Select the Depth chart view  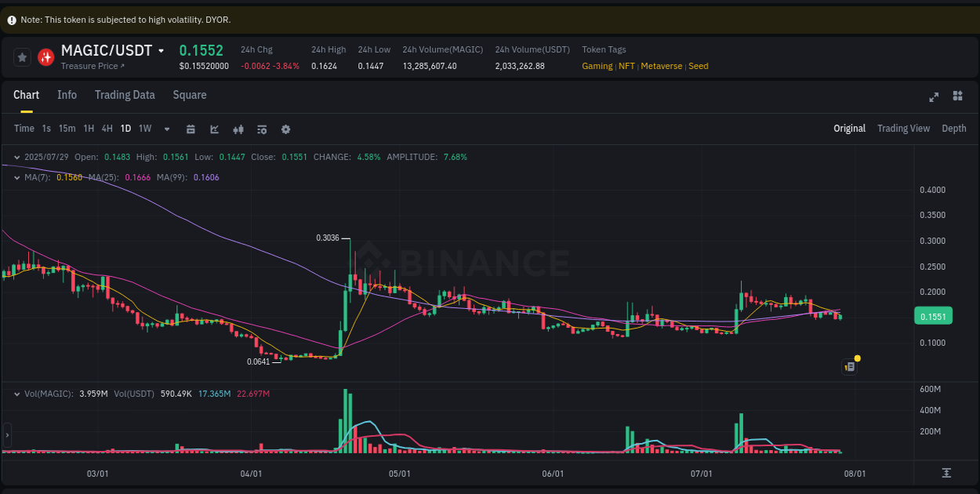pos(954,128)
